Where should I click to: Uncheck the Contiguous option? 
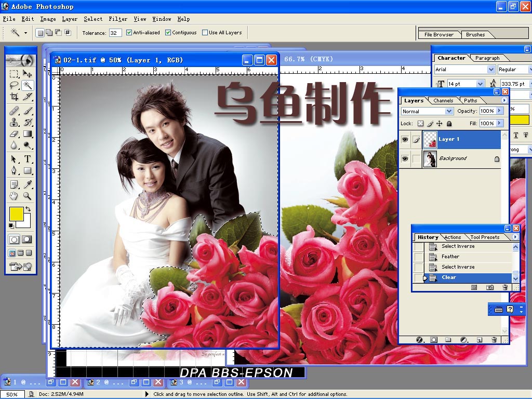[168, 33]
